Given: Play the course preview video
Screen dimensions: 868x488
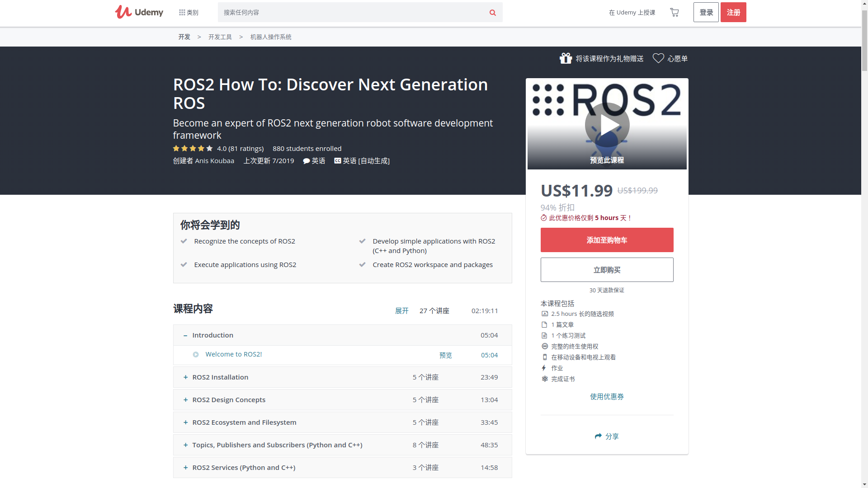Looking at the screenshot, I should click(x=607, y=125).
